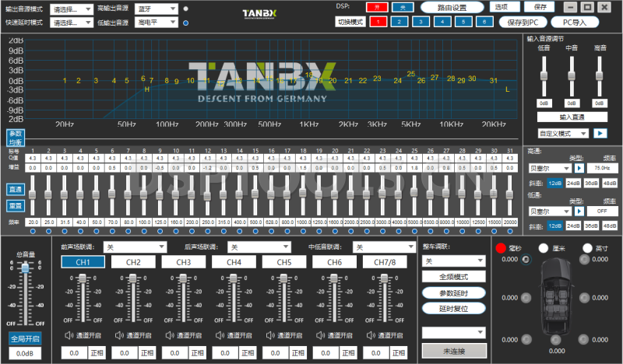Select preset mode 6
Viewport: 623px width, 364px height.
pyautogui.click(x=484, y=22)
